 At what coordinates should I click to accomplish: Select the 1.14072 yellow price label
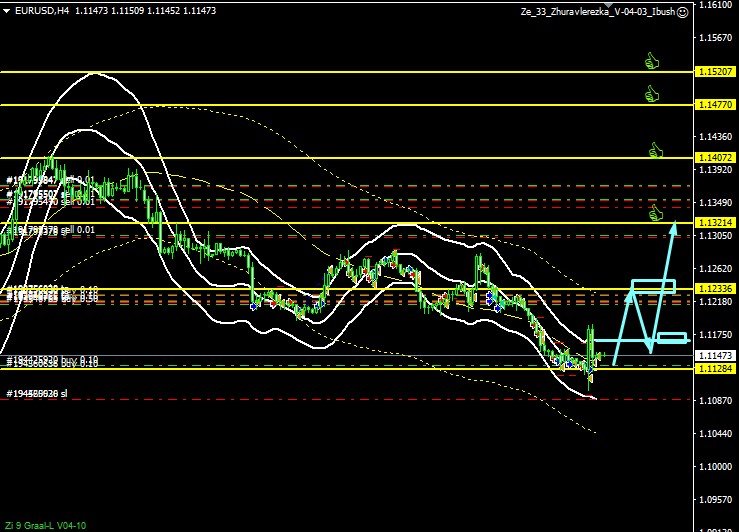coord(717,158)
